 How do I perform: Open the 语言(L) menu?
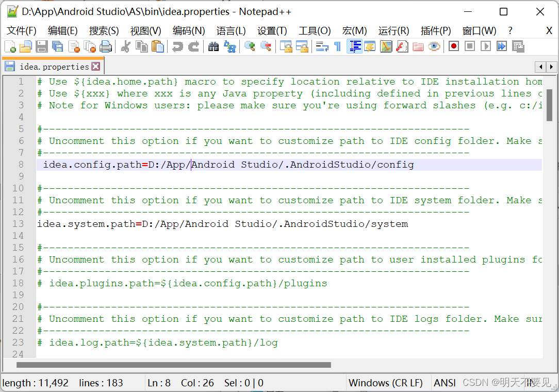(x=231, y=31)
